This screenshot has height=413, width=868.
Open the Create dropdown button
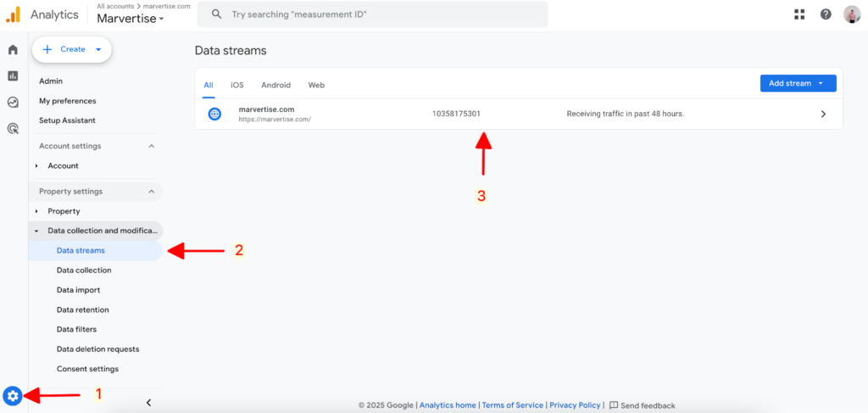[72, 49]
